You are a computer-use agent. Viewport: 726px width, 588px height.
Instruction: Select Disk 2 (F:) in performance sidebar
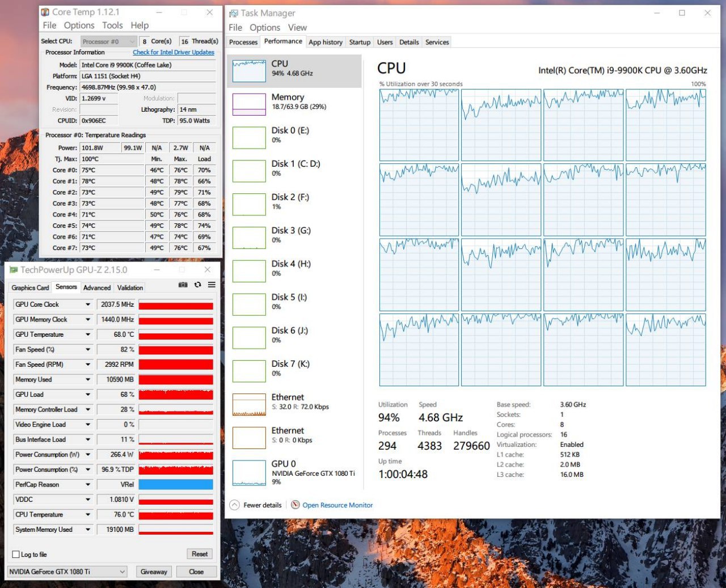pyautogui.click(x=294, y=203)
